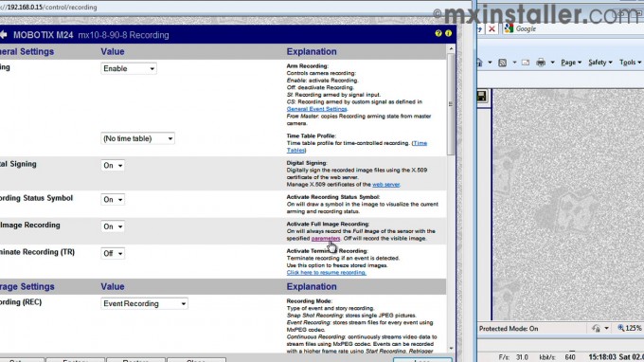Open the '(No time table)' dropdown
Screen dimensions: 644x362
[x=137, y=138]
